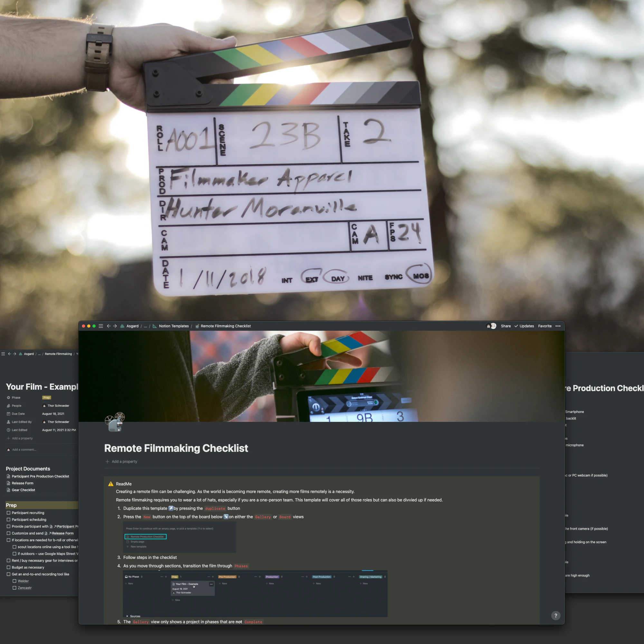
Task: Open the three-dot page options menu
Action: click(558, 326)
